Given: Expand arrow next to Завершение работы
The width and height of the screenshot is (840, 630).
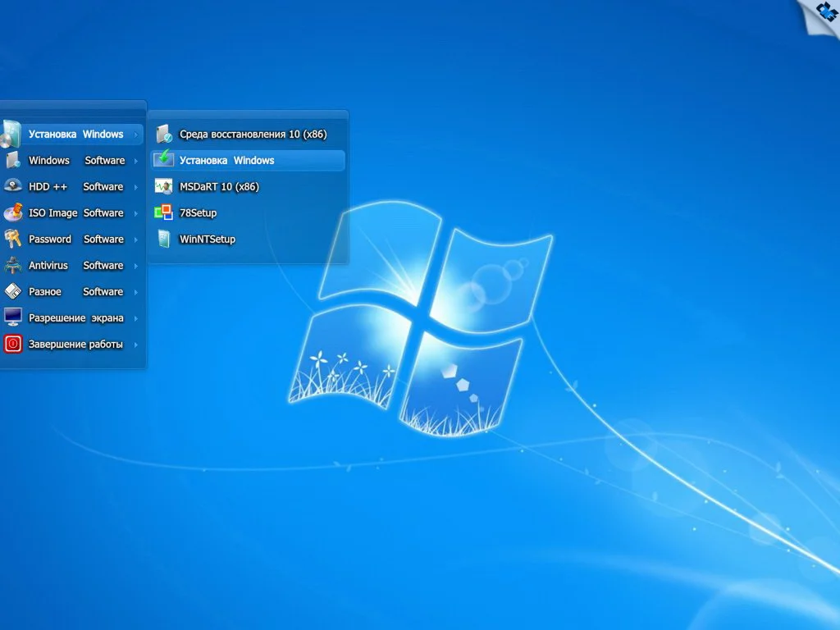Looking at the screenshot, I should [135, 345].
